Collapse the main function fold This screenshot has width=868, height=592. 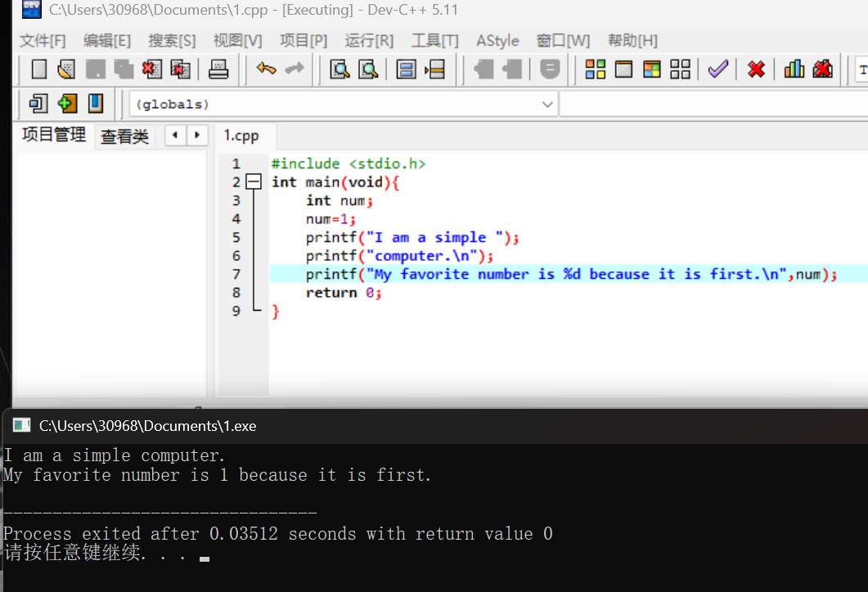pyautogui.click(x=254, y=182)
